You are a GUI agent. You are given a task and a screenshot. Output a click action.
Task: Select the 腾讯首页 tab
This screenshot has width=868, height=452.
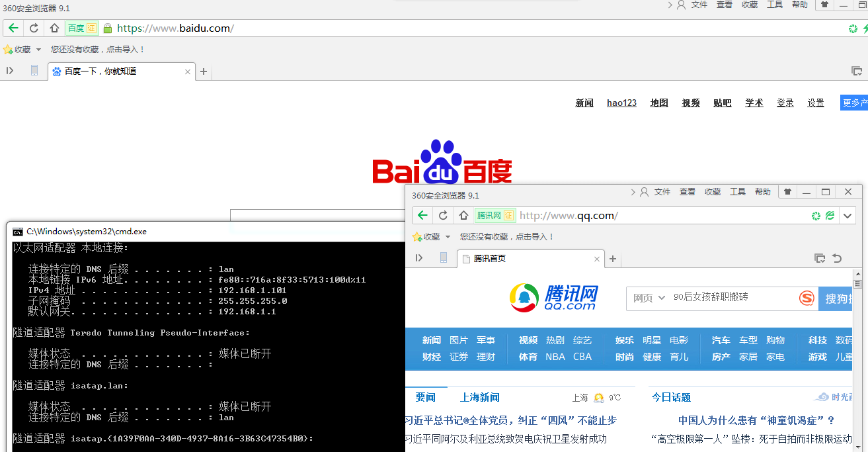pos(531,259)
